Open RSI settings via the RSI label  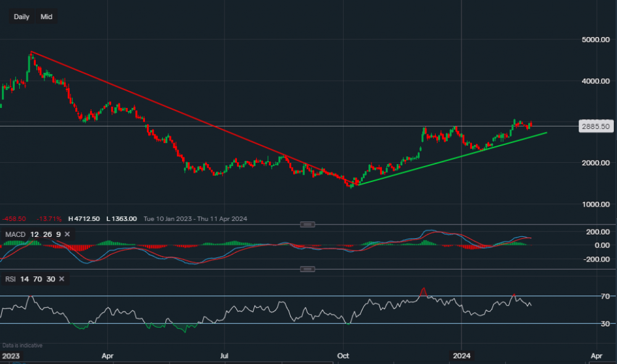click(x=11, y=279)
